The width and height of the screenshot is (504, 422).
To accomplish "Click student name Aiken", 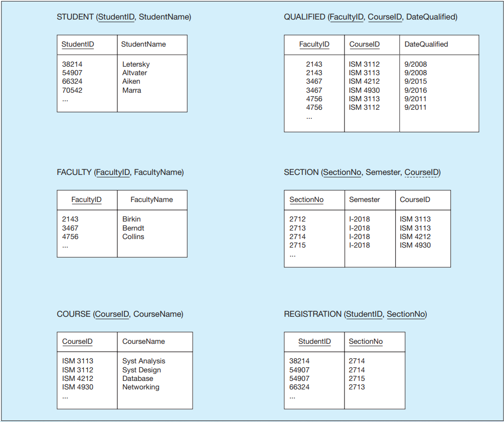I will [x=131, y=82].
